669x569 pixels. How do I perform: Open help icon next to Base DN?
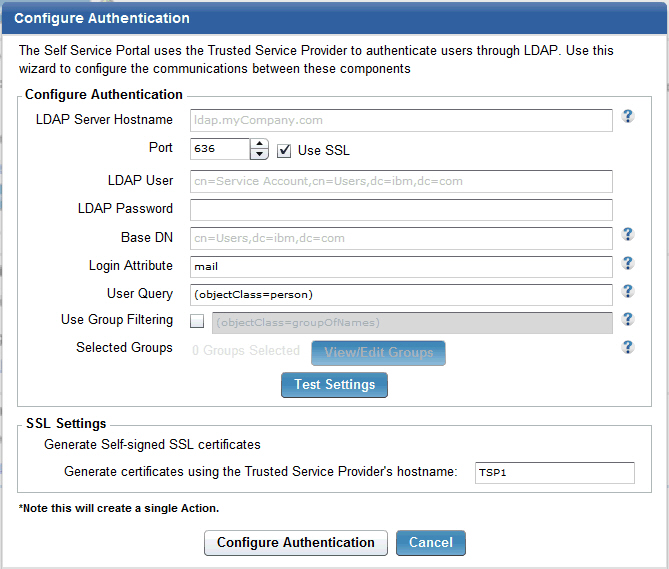(628, 235)
